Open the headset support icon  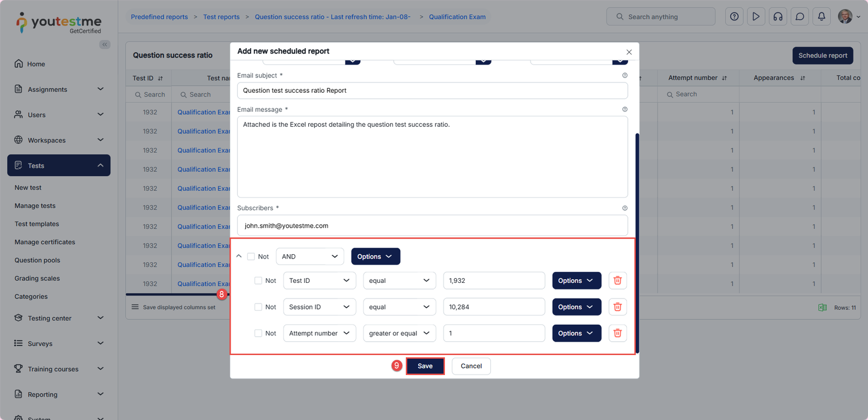pos(778,17)
